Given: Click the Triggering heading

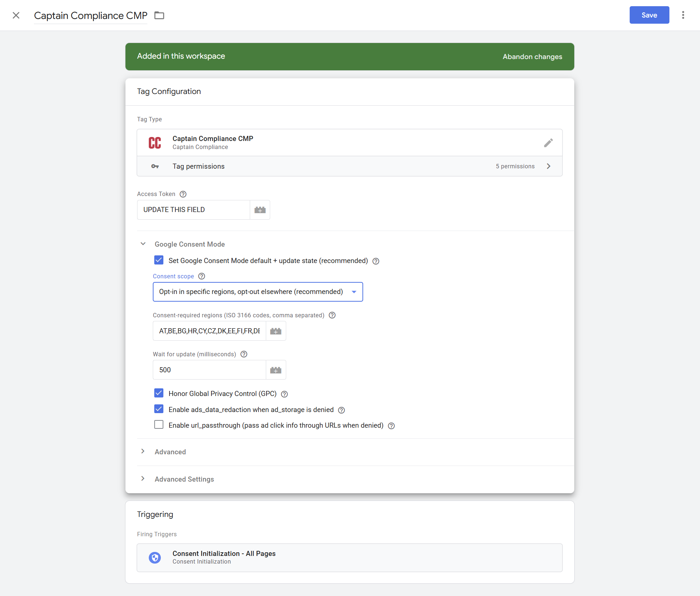Looking at the screenshot, I should coord(155,514).
